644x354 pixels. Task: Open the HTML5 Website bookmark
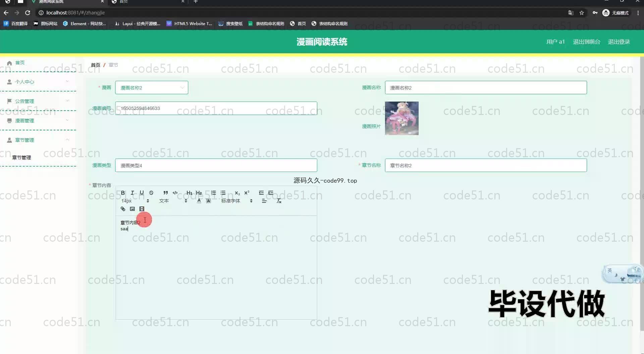[x=190, y=23]
